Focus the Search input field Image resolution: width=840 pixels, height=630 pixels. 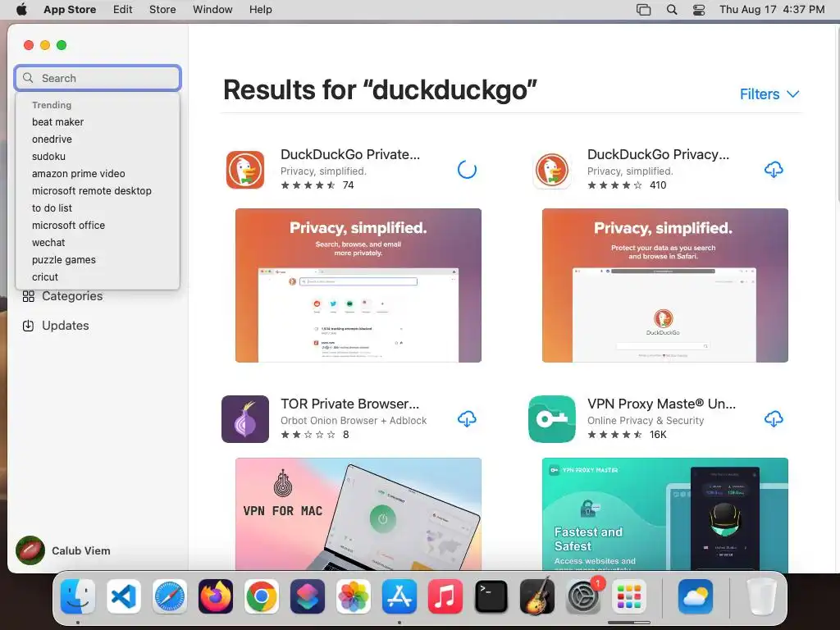coord(98,78)
